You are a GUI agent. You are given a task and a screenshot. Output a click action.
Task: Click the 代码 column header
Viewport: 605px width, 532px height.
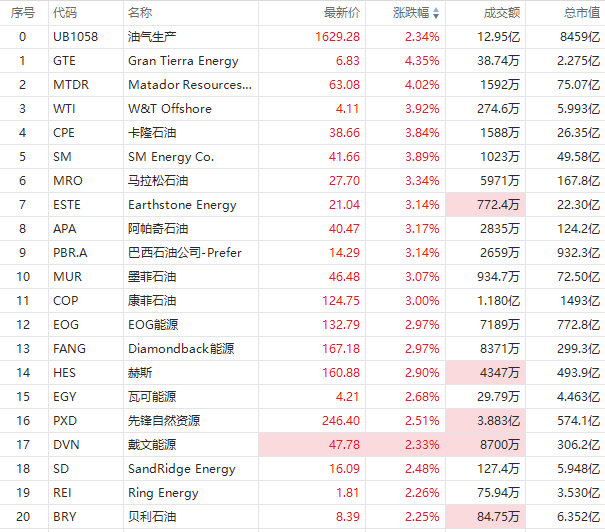click(65, 13)
